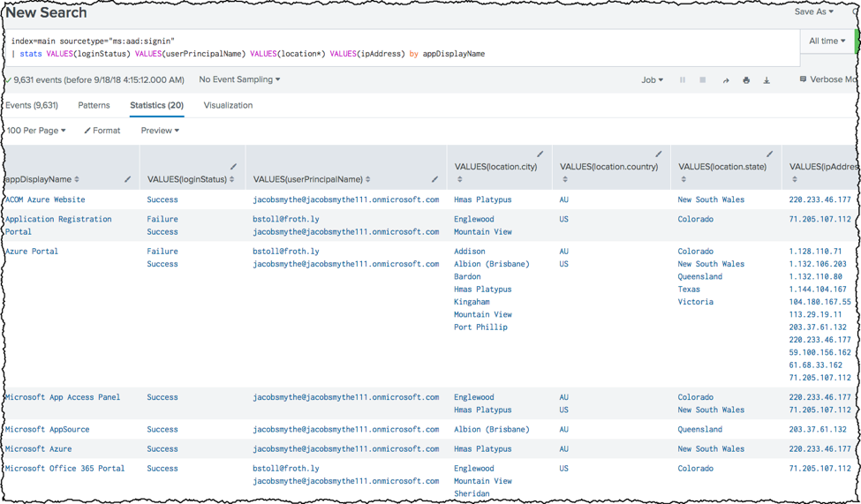
Task: Click Kingaham city value
Action: tap(472, 302)
